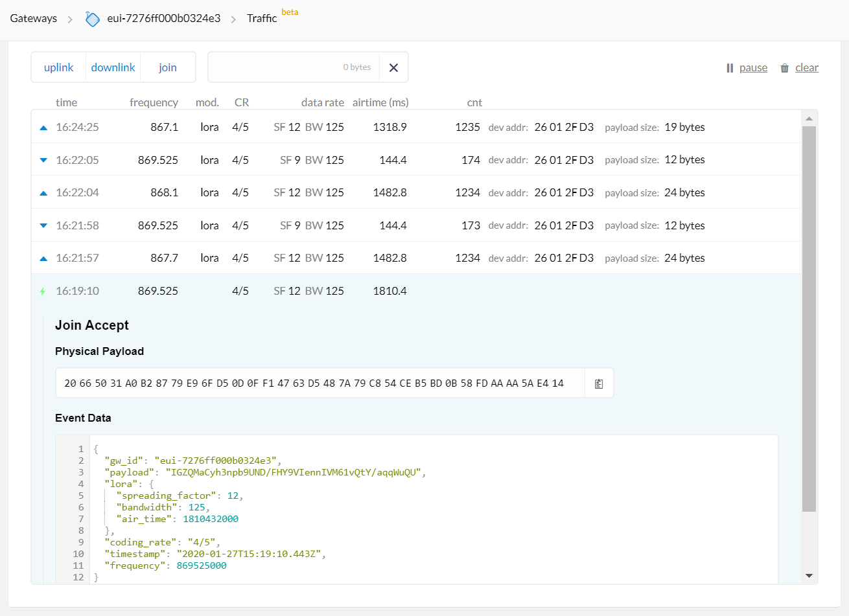Click the scrollbar down arrow
The width and height of the screenshot is (849, 616).
click(809, 575)
